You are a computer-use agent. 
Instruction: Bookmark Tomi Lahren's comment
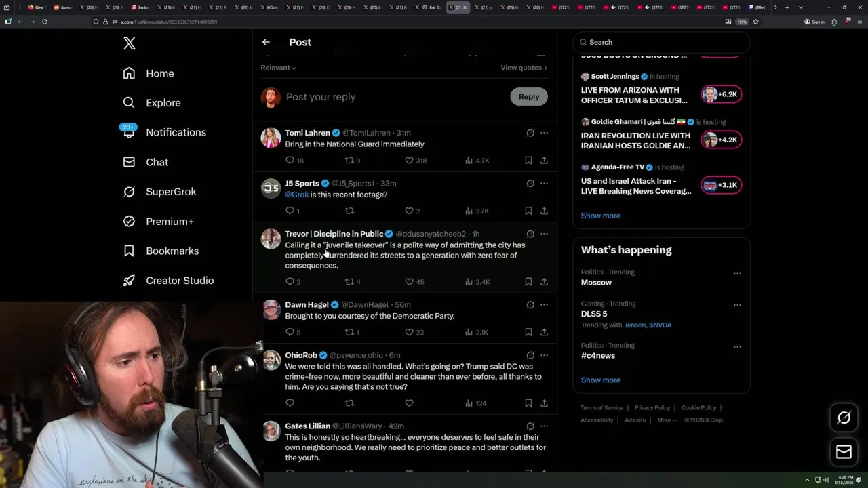(528, 161)
